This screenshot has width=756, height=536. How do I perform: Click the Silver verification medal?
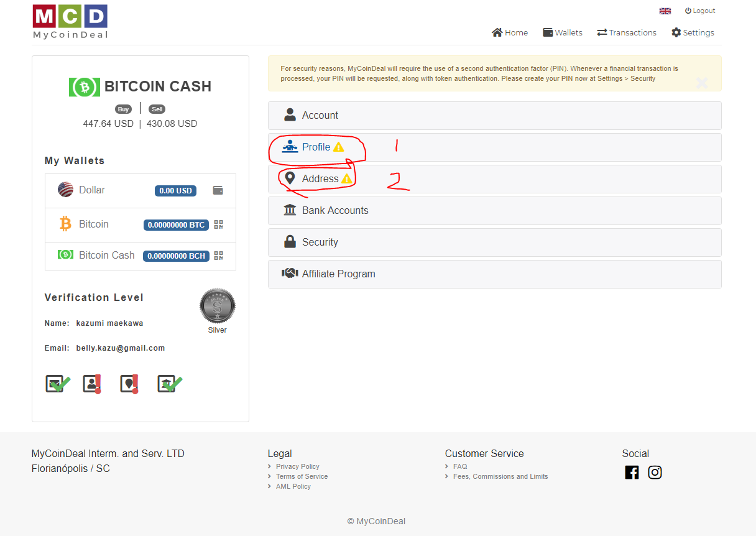click(218, 306)
